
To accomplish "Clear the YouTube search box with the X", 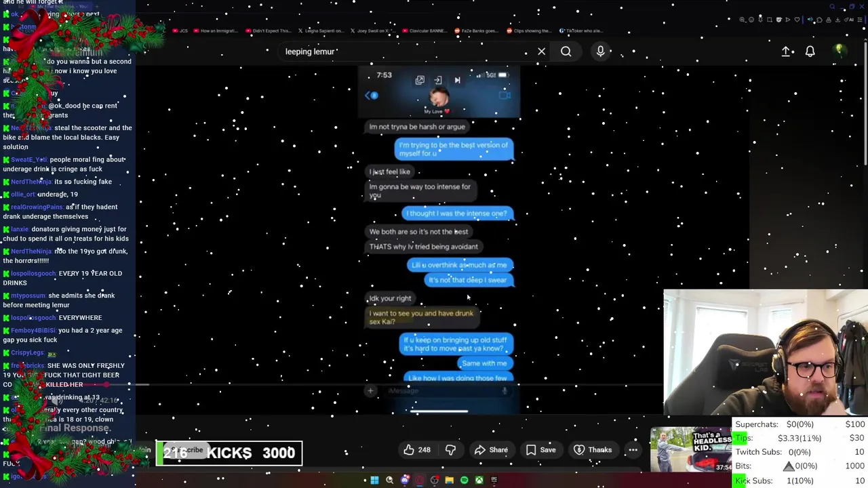I will 541,52.
